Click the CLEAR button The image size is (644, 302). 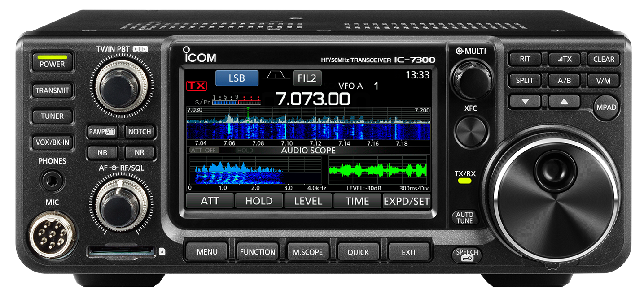click(x=604, y=59)
